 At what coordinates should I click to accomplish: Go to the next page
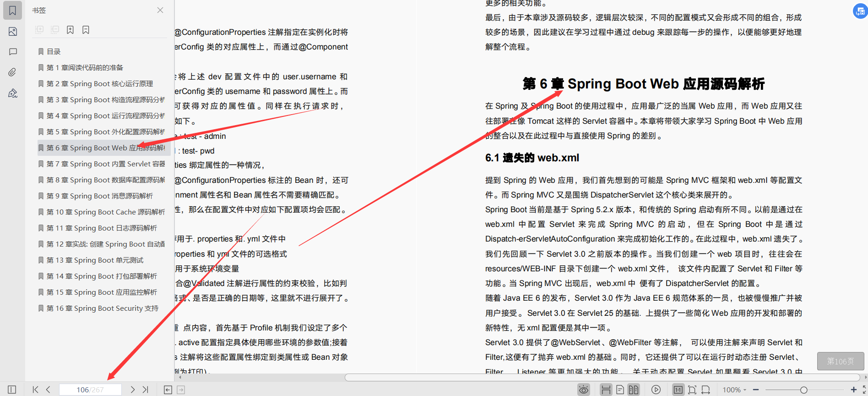[x=132, y=390]
